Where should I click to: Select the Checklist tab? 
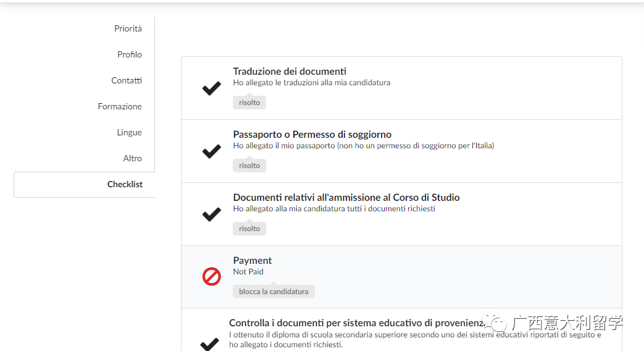125,184
